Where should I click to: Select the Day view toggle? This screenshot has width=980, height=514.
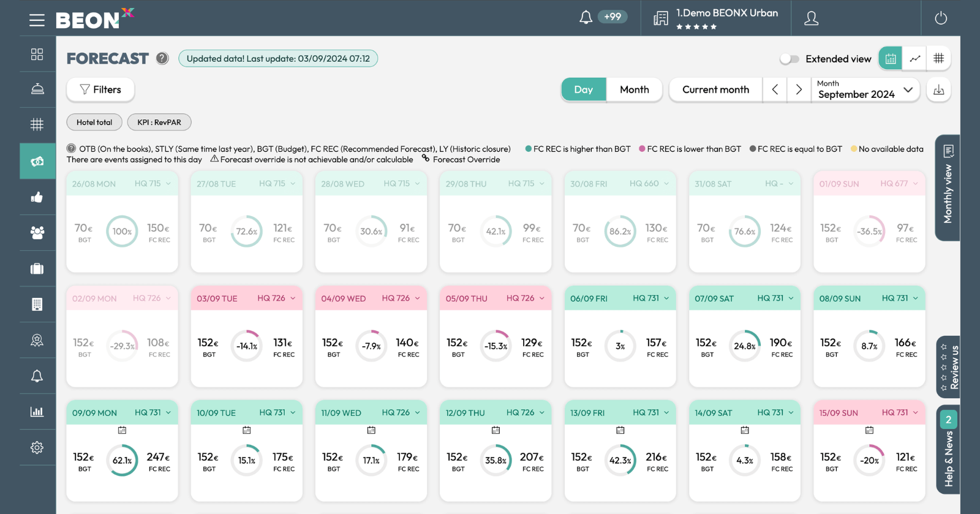[x=583, y=89]
